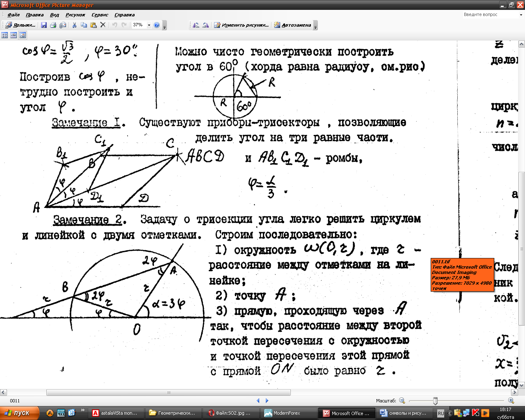Click the zoom in magnifier icon

(511, 401)
